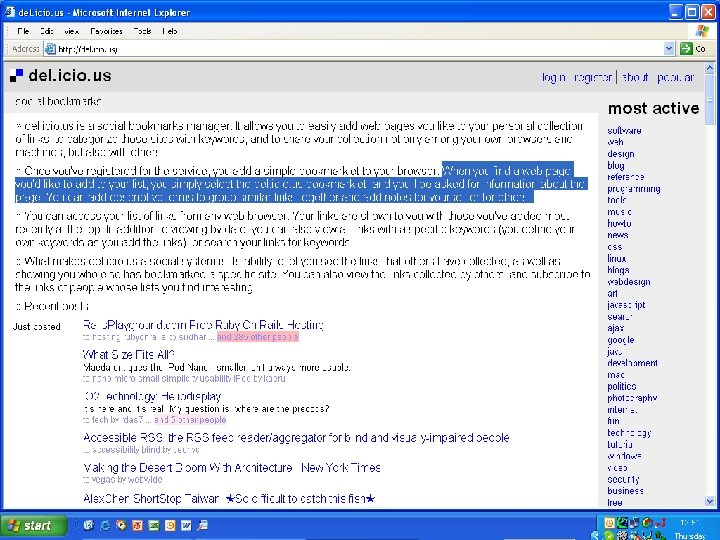Click the del.icio.us square logo icon

point(16,76)
